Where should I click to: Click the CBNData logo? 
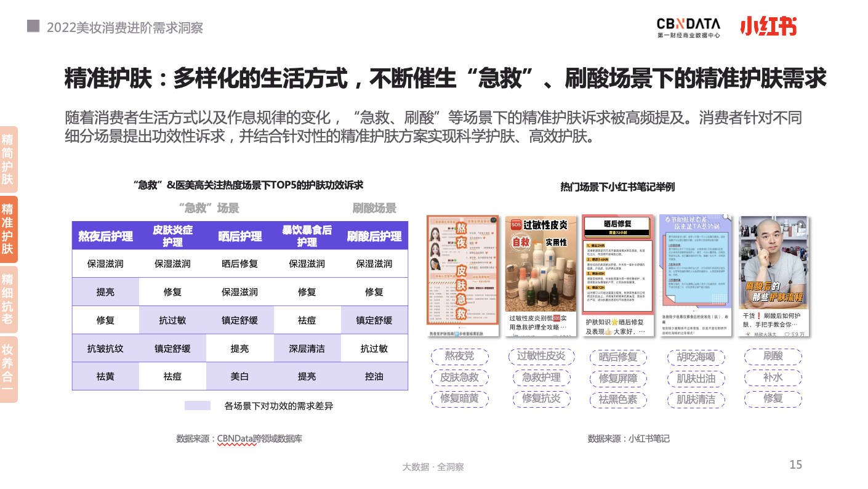tap(688, 28)
